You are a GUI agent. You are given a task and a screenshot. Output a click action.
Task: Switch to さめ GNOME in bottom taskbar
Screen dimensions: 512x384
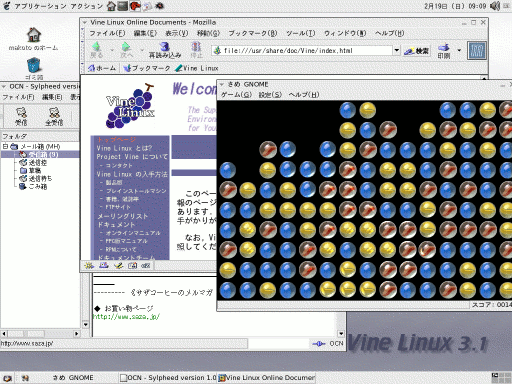coord(68,378)
